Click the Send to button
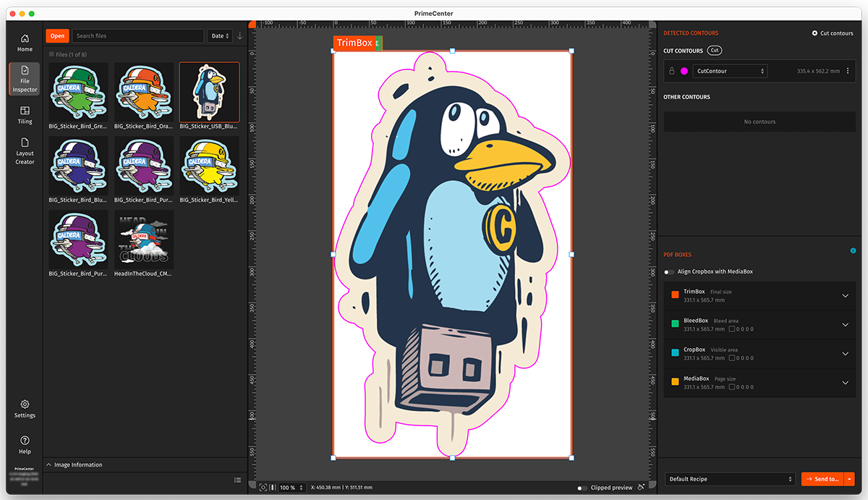Screen dimensions: 868x500 point(822,479)
